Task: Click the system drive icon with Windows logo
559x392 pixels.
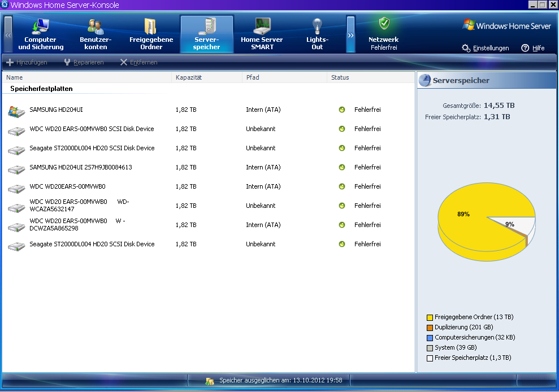Action: (16, 111)
